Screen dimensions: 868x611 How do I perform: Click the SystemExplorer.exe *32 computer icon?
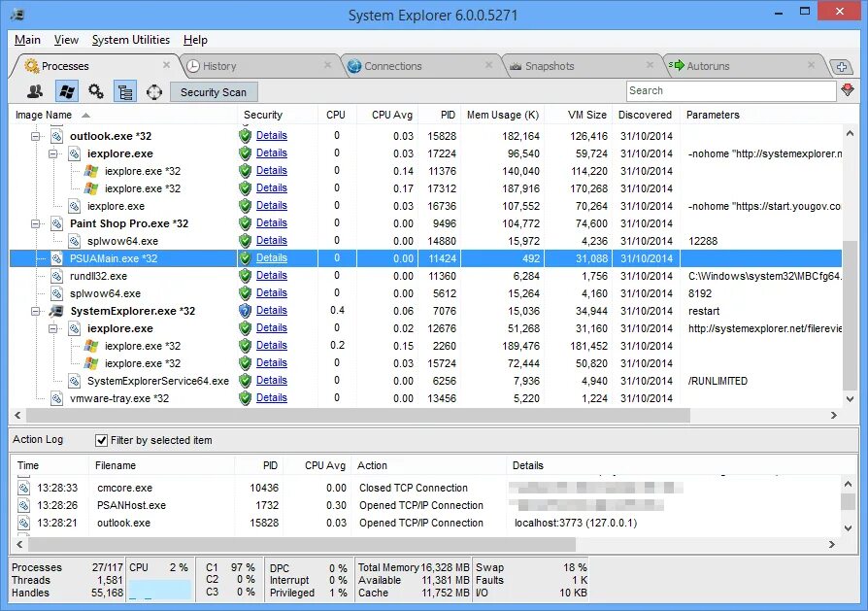56,311
